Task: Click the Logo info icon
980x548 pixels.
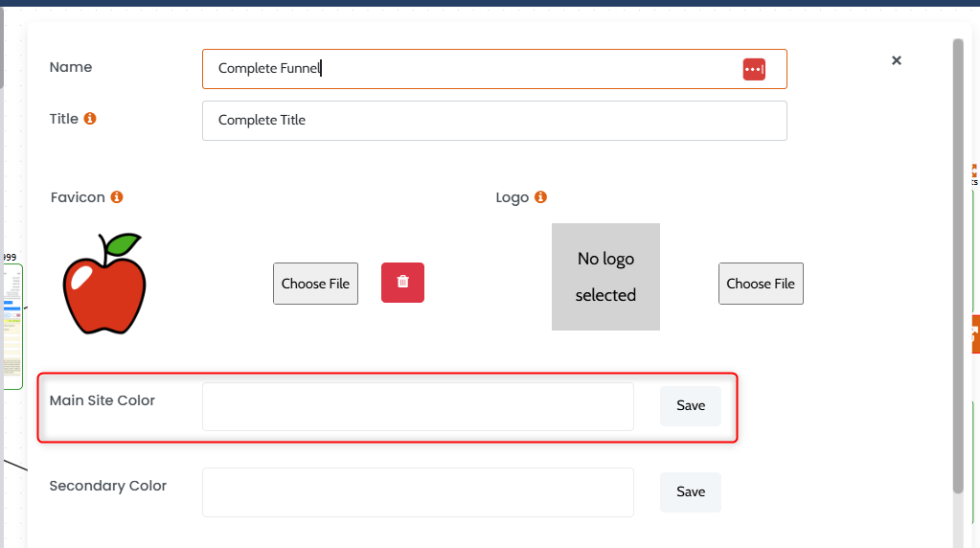Action: click(x=540, y=197)
